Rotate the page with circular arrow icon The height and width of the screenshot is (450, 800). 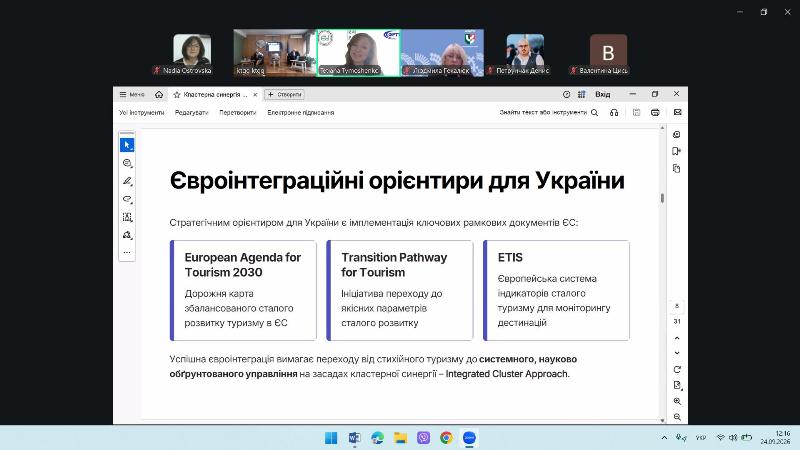tap(677, 369)
